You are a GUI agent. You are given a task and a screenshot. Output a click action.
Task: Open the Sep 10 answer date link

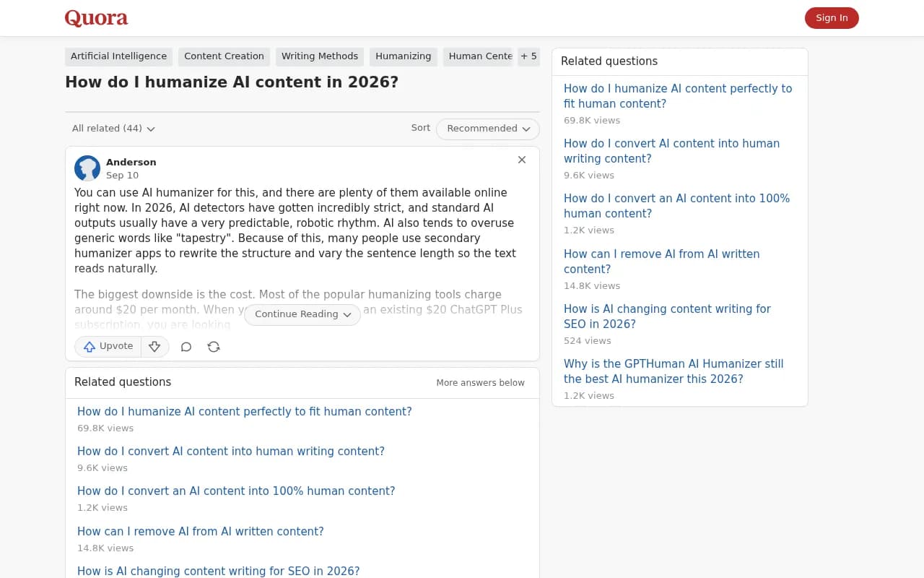click(x=122, y=176)
